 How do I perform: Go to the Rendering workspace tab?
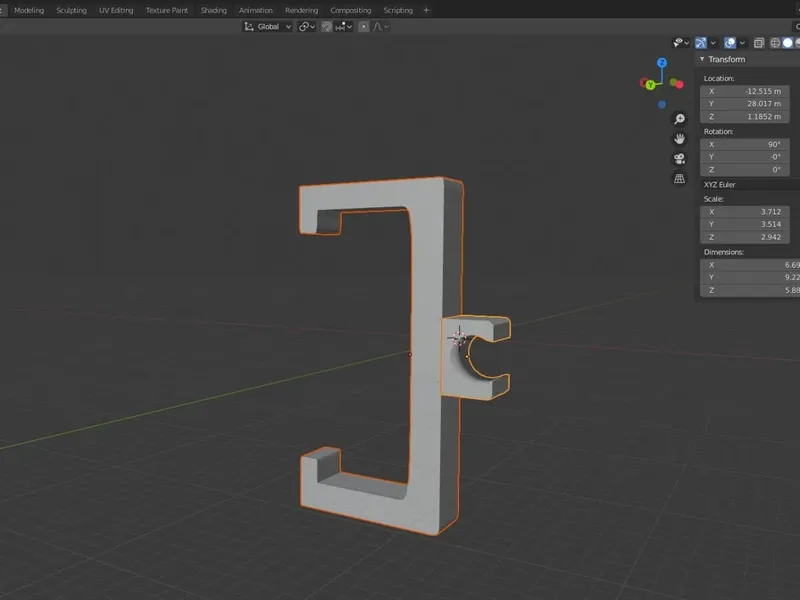302,10
